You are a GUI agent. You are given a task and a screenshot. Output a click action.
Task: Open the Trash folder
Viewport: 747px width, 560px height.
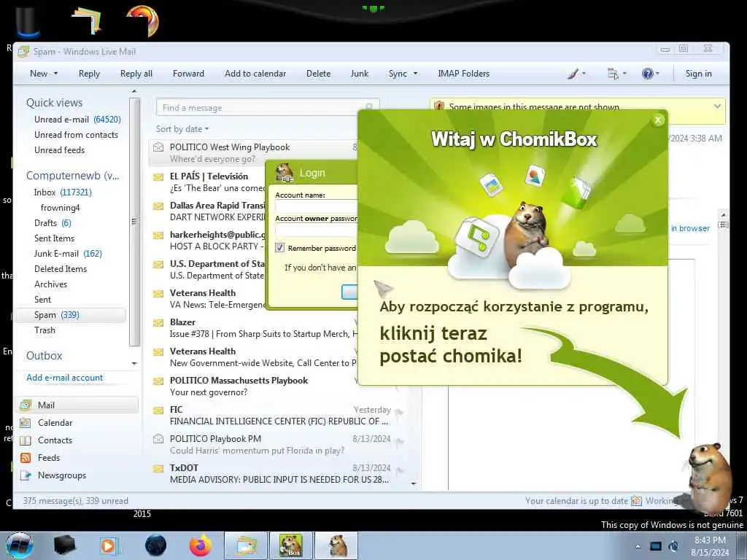[x=44, y=330]
